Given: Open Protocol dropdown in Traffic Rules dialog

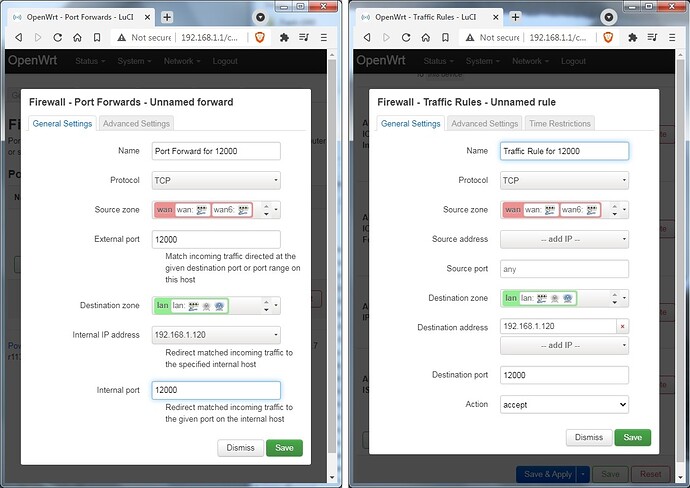Looking at the screenshot, I should [565, 180].
